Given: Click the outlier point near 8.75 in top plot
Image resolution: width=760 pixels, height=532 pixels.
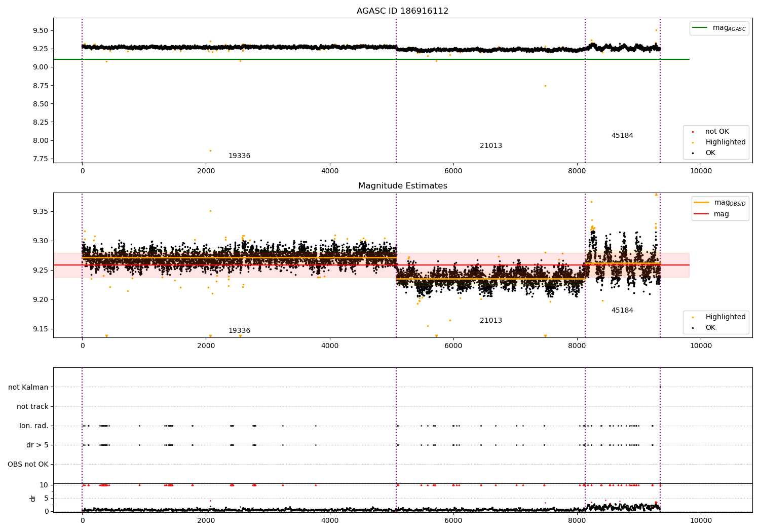Looking at the screenshot, I should pyautogui.click(x=545, y=86).
